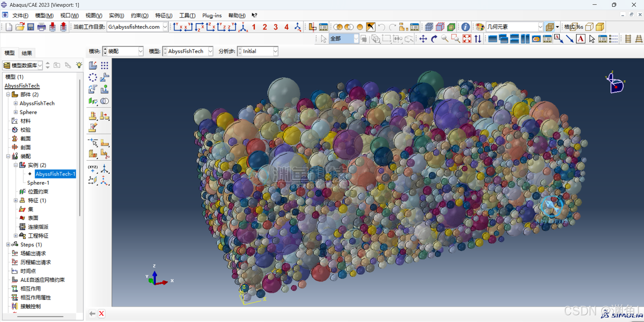Click the Query information icon
This screenshot has width=644, height=322.
465,27
